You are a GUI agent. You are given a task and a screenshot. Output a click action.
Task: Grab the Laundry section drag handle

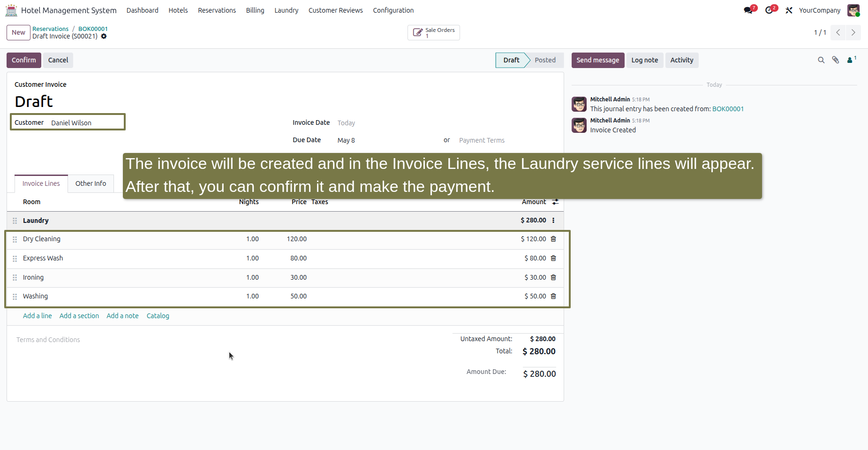click(15, 221)
